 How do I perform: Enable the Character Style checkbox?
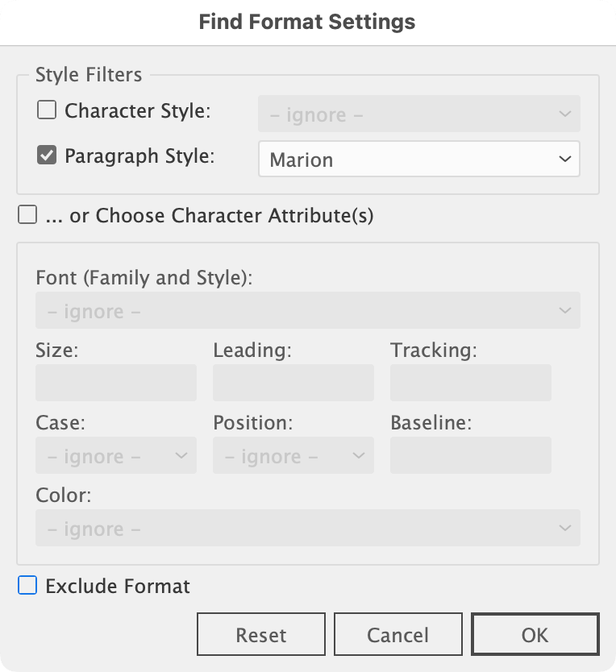coord(47,110)
